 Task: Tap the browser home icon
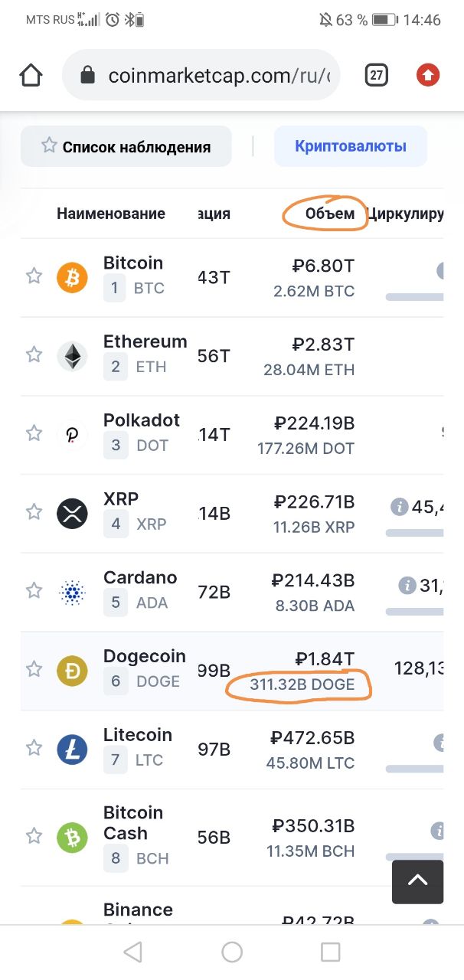pos(31,75)
